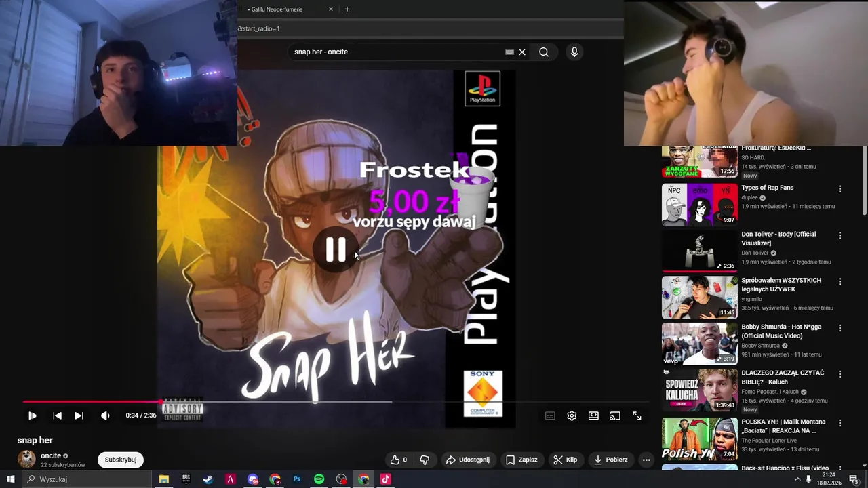
Task: Open options for Bobby Shmurda video
Action: [x=840, y=327]
